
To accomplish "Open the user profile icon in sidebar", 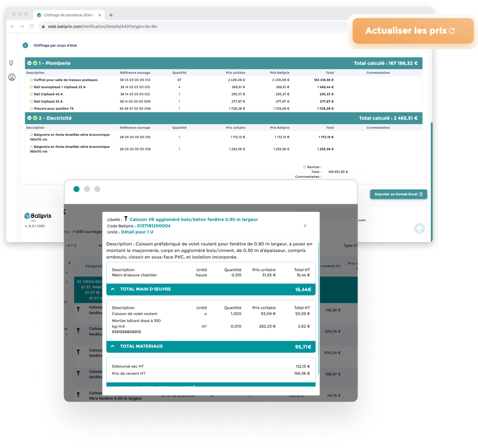I will (11, 77).
